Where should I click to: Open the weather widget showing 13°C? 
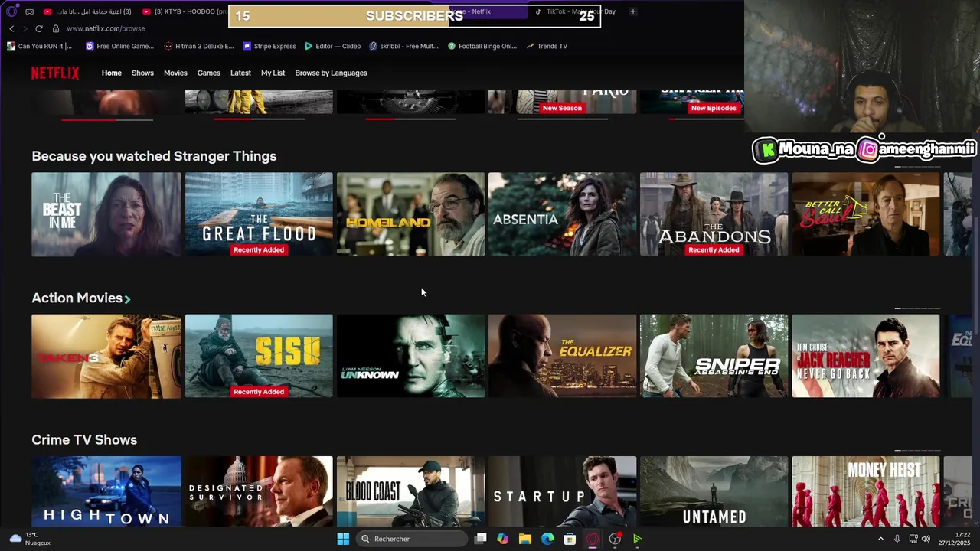30,539
